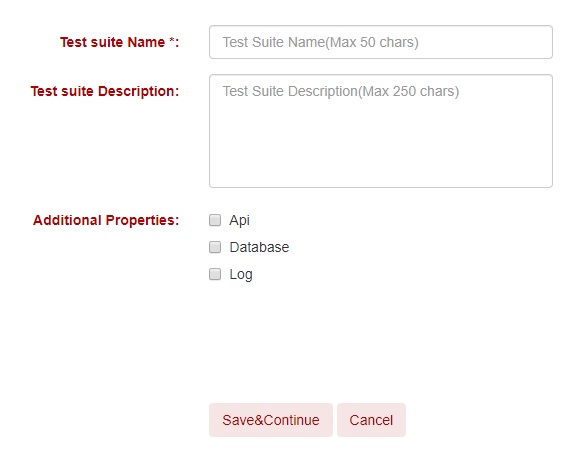The width and height of the screenshot is (585, 449).
Task: Select the 'Api' checkbox label text
Action: click(240, 221)
